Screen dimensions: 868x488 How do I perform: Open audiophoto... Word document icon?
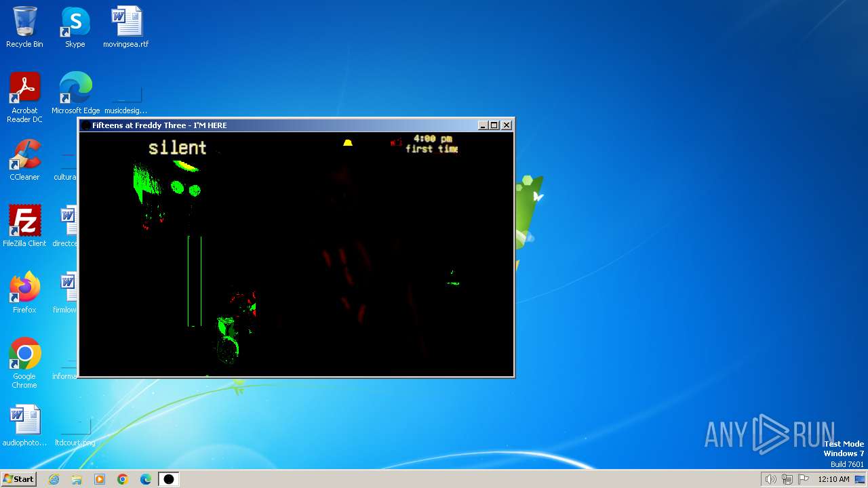click(24, 426)
